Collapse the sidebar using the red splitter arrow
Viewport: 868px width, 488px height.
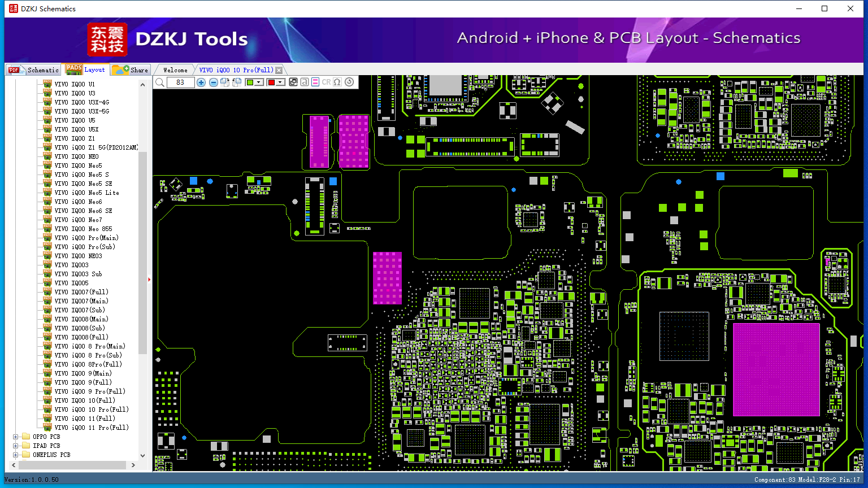tap(149, 280)
